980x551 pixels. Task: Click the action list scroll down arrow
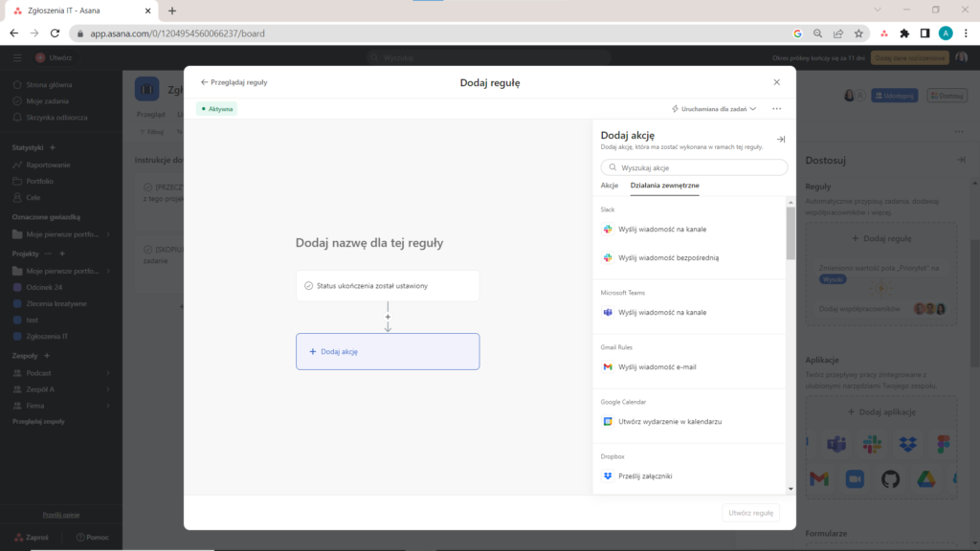pyautogui.click(x=790, y=489)
